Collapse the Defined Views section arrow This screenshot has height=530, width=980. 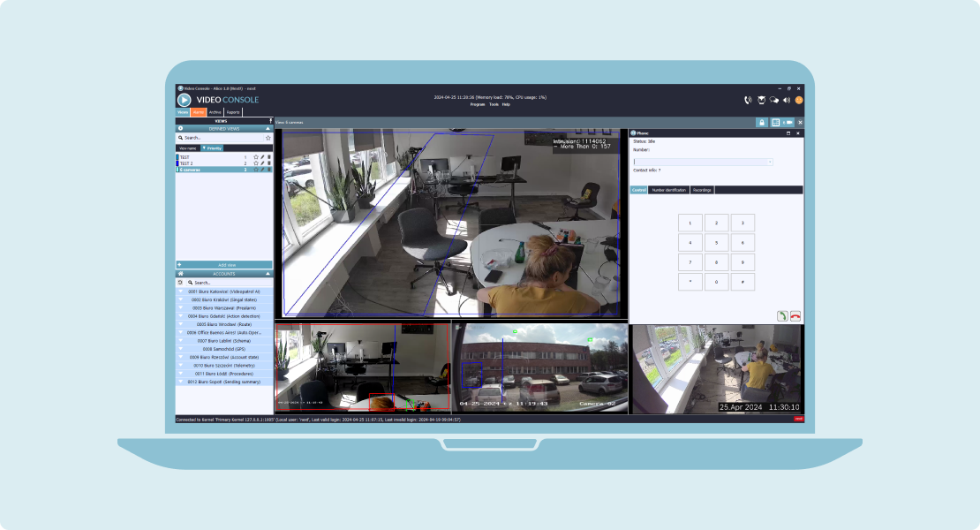(268, 128)
